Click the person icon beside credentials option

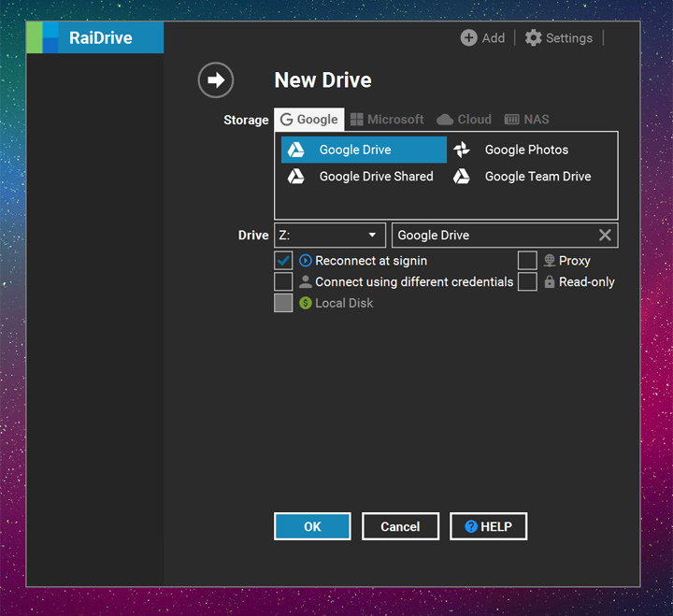[305, 281]
